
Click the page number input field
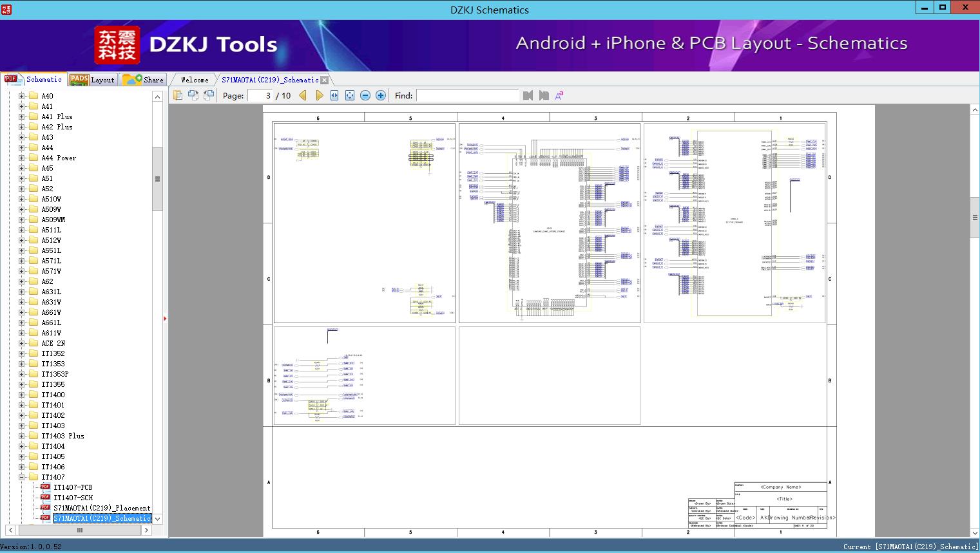(261, 95)
